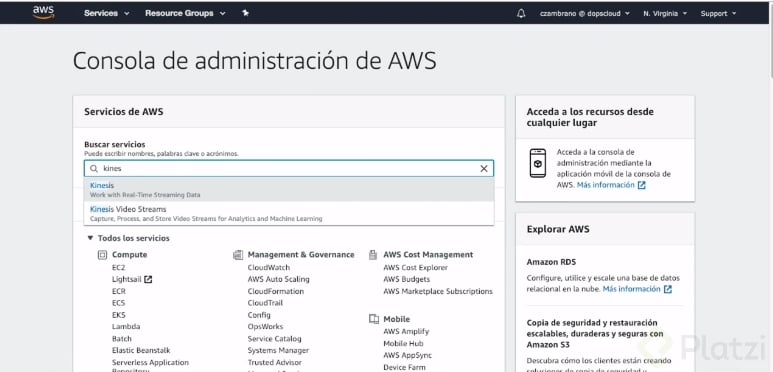
Task: Open the EKS service link
Action: click(x=118, y=315)
